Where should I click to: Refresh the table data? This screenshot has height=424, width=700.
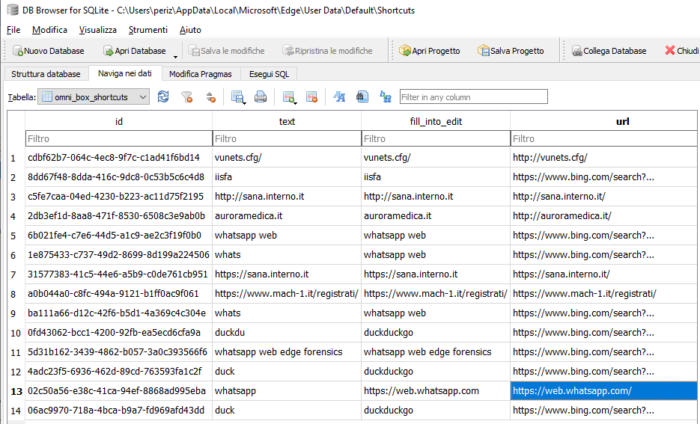point(163,97)
